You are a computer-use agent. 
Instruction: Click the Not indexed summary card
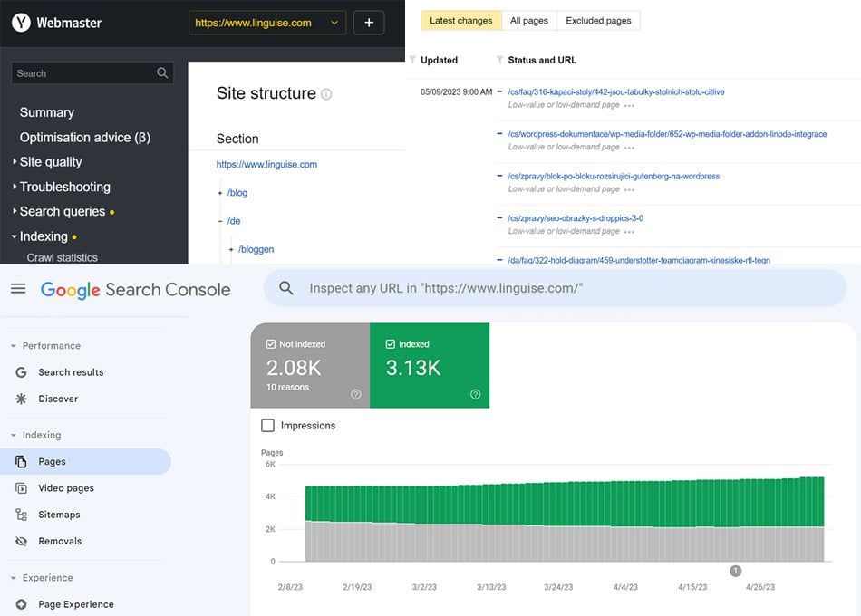[x=310, y=366]
